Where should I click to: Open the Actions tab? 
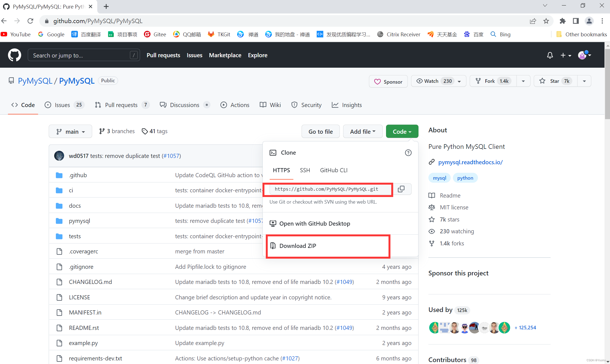point(235,105)
